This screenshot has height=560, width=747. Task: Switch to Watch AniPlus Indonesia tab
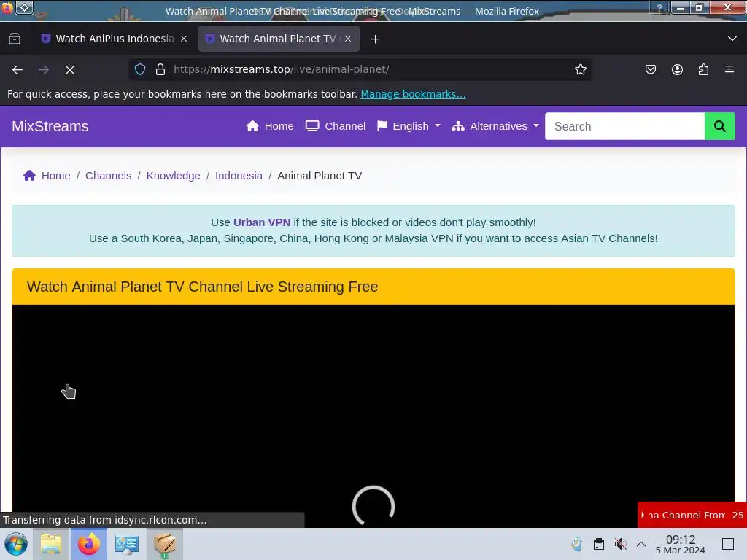pyautogui.click(x=114, y=39)
